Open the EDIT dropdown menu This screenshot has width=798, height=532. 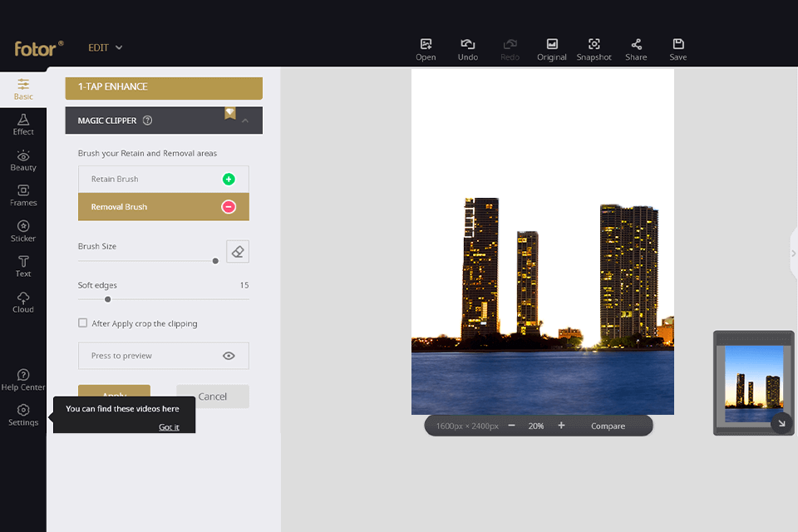[106, 47]
